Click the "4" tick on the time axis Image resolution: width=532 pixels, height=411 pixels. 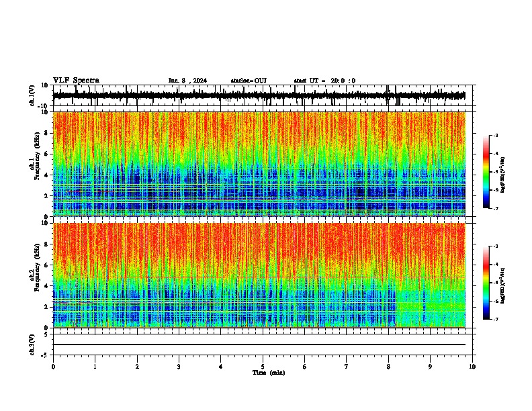pos(221,367)
